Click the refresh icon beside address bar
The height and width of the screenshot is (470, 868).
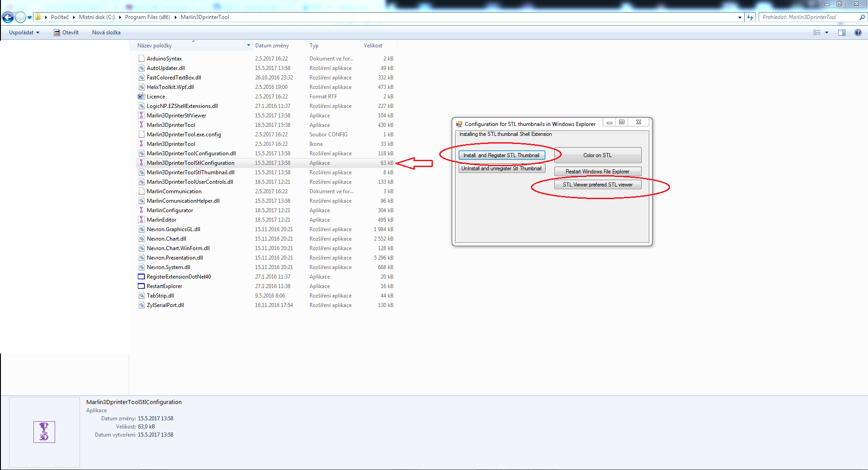[750, 18]
